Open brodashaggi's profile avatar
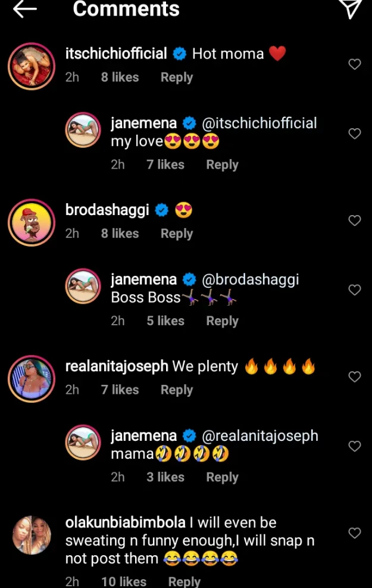This screenshot has height=588, width=372. (x=31, y=222)
